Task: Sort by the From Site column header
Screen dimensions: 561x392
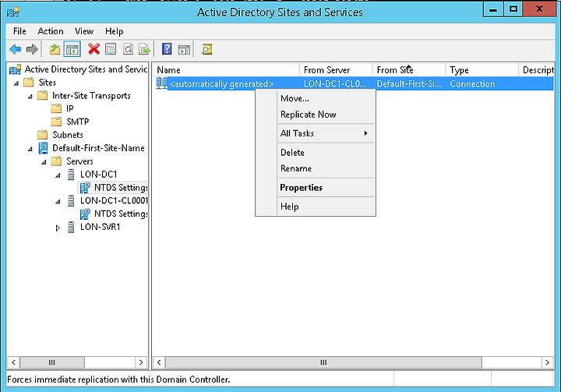Action: [x=409, y=70]
